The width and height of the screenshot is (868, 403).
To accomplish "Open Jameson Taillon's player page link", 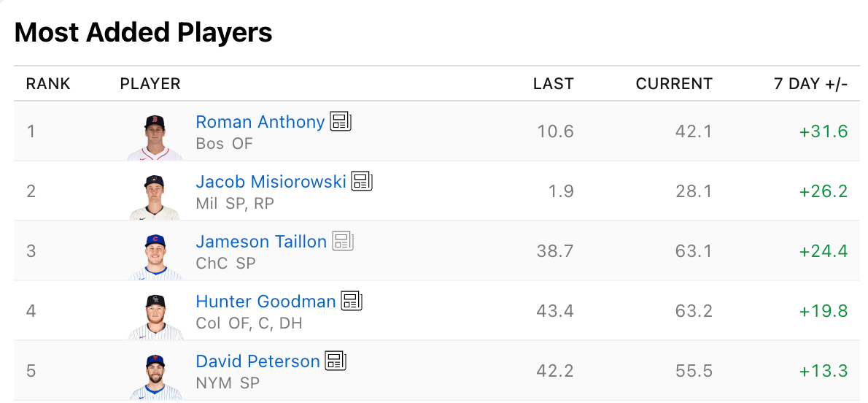I will tap(261, 242).
